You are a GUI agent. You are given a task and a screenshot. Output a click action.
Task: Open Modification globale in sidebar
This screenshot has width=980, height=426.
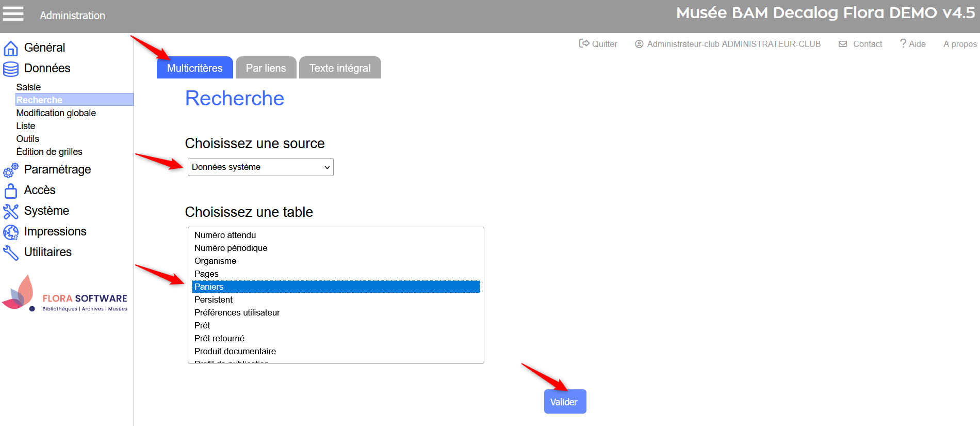(x=56, y=113)
